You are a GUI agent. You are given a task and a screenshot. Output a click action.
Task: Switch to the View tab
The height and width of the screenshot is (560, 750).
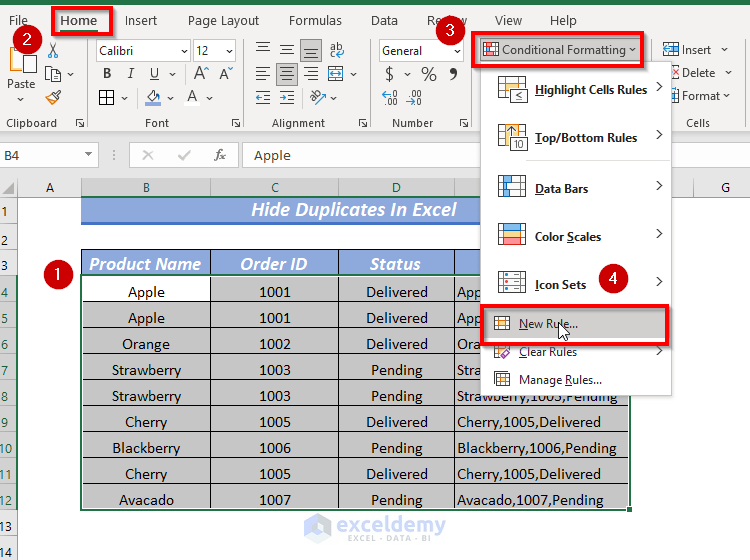point(508,21)
